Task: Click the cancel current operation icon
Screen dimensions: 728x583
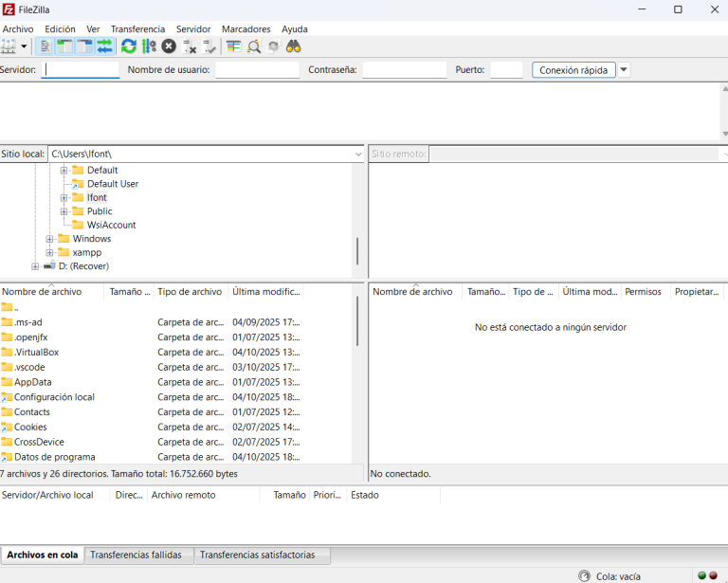Action: click(x=169, y=46)
